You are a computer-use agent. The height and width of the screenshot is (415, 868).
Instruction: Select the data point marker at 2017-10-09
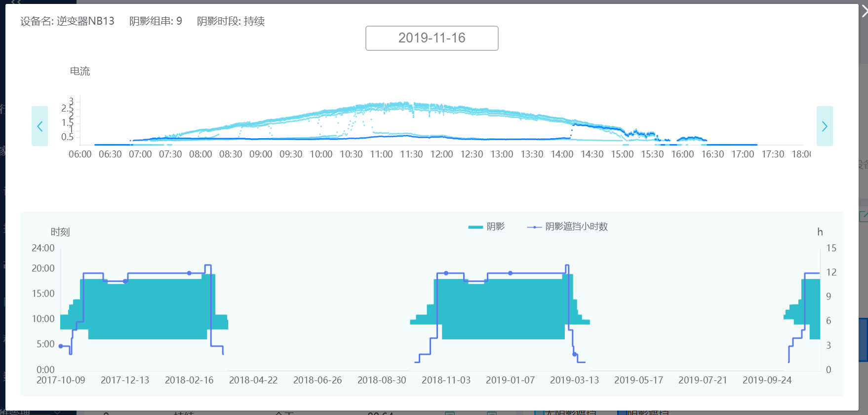coord(61,346)
